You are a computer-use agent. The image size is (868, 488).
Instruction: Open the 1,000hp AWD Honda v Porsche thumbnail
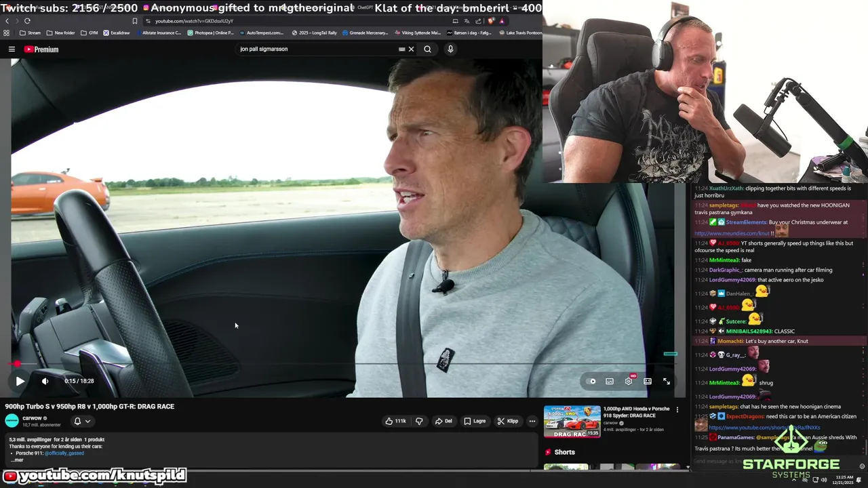(x=572, y=422)
